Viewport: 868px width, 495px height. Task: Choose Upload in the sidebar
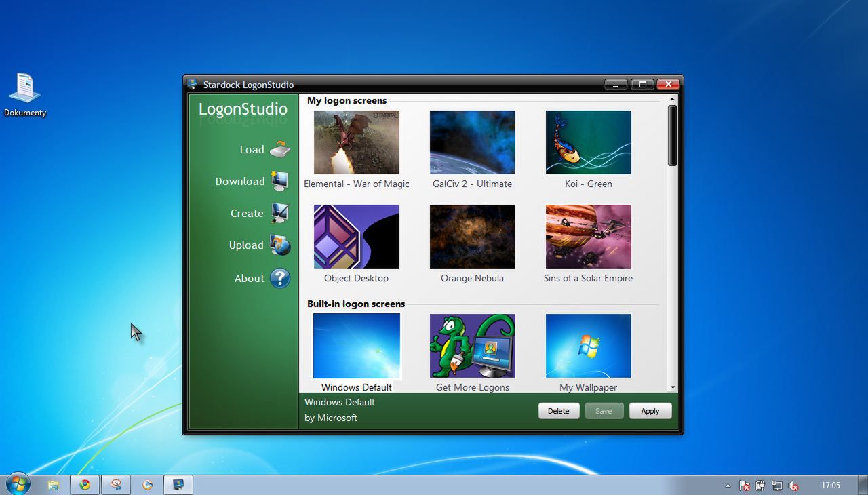(246, 245)
